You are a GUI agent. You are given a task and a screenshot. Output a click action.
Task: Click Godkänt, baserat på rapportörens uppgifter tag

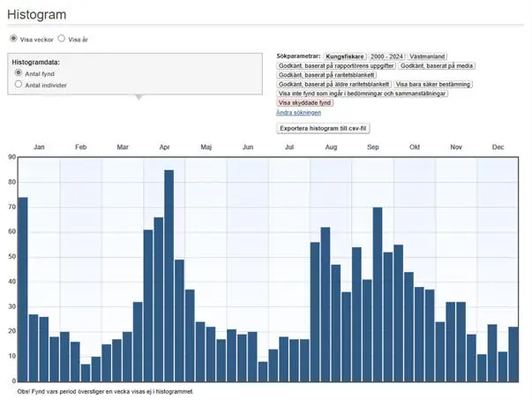[x=335, y=65]
